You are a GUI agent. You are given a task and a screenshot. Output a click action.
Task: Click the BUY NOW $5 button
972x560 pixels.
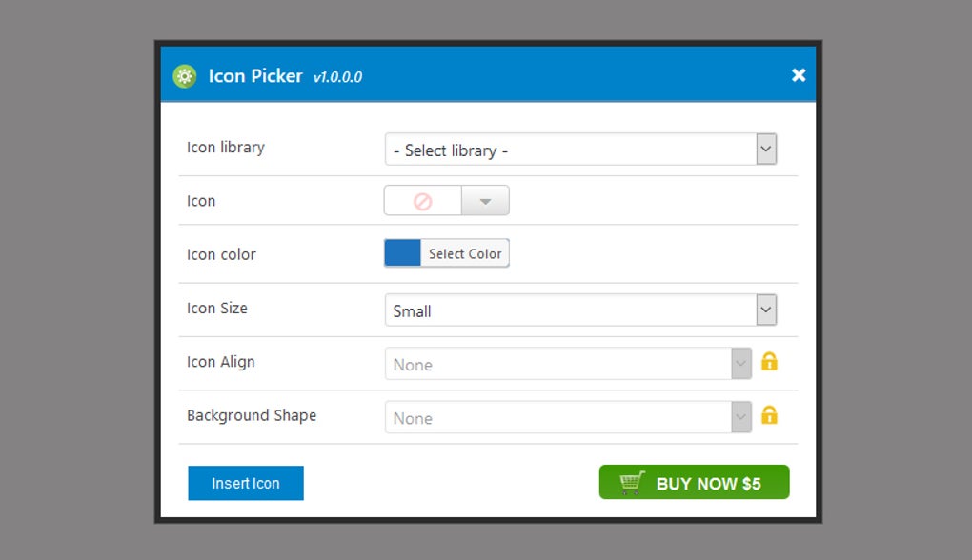[x=694, y=483]
